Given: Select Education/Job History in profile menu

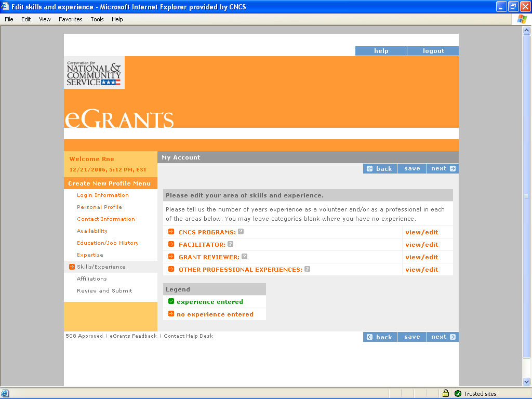Looking at the screenshot, I should 108,243.
